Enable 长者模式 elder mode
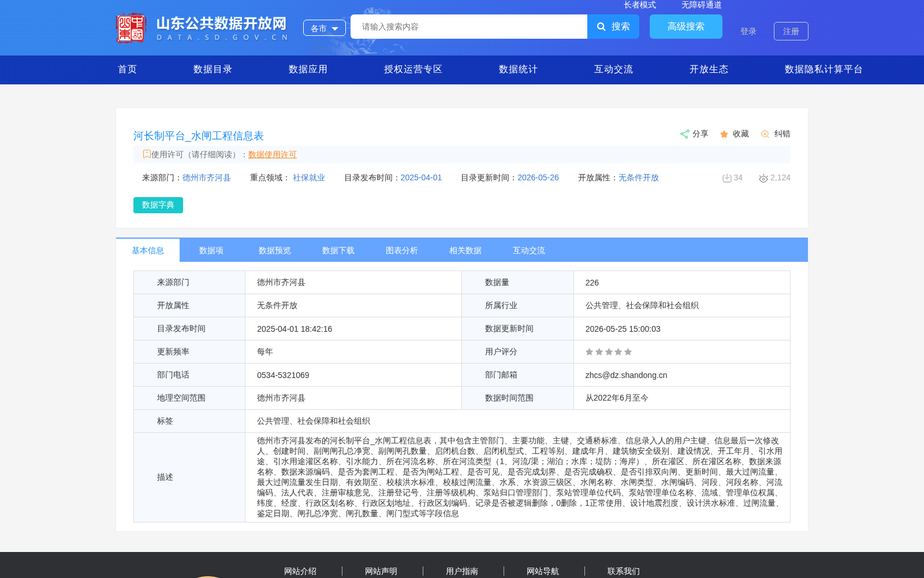Image resolution: width=924 pixels, height=578 pixels. tap(640, 5)
